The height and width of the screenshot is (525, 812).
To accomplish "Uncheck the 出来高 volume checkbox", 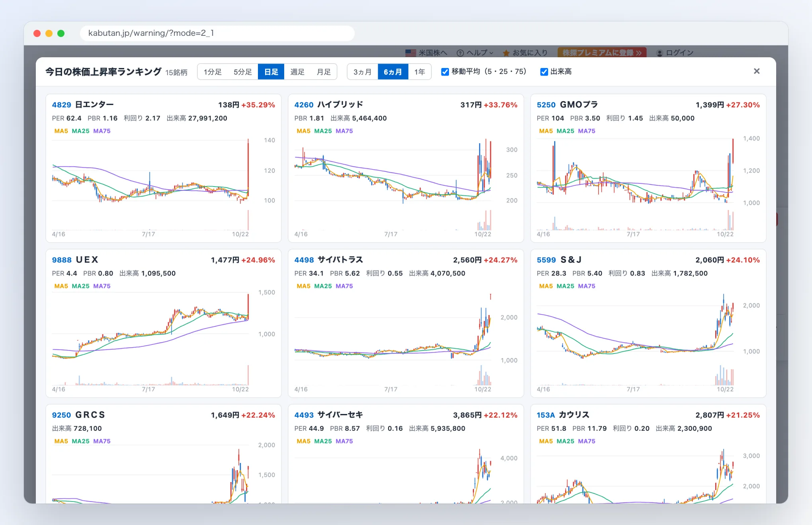I will point(544,72).
